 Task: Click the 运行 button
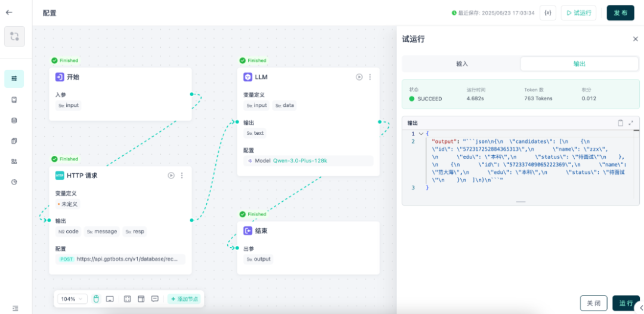coord(626,303)
